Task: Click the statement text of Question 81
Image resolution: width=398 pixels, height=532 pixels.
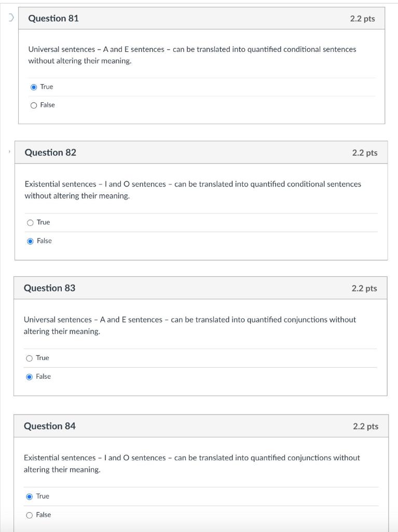Action: (192, 56)
